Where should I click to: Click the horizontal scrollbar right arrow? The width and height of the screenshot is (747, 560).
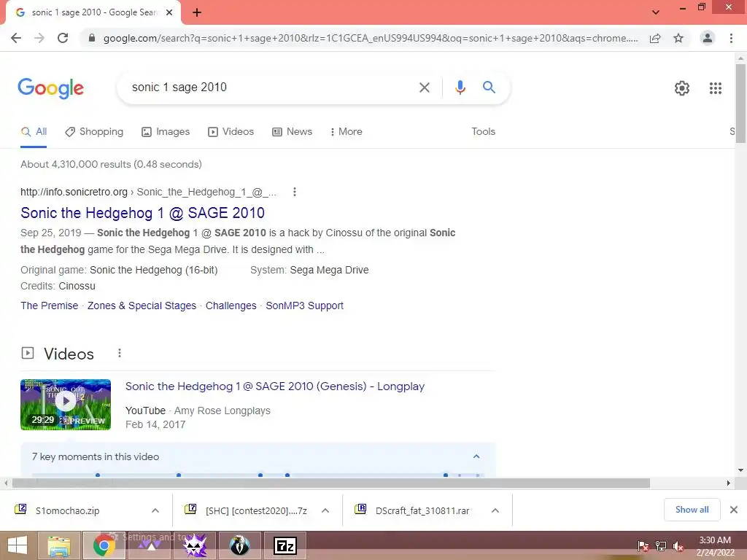728,483
